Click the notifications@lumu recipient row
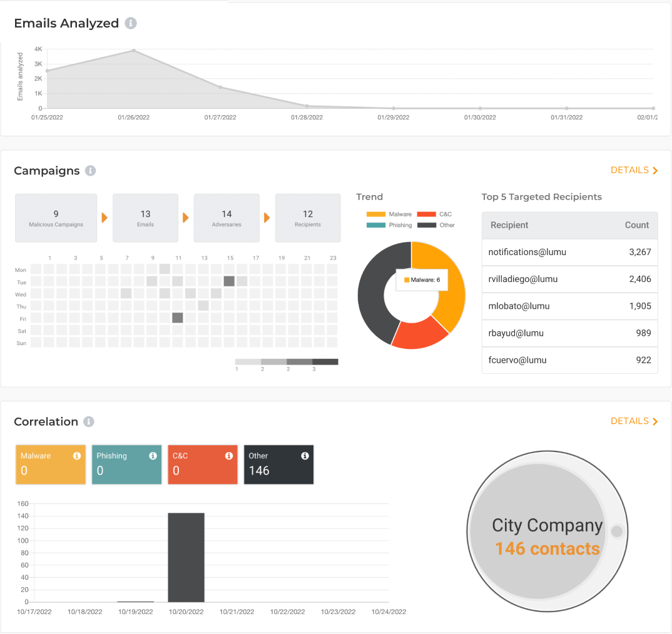Image resolution: width=672 pixels, height=634 pixels. pyautogui.click(x=569, y=252)
